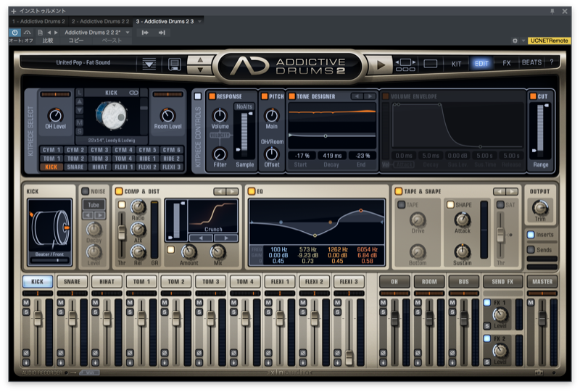Click the Tape Drive knob
Screen dimensions: 580x392
(x=418, y=220)
